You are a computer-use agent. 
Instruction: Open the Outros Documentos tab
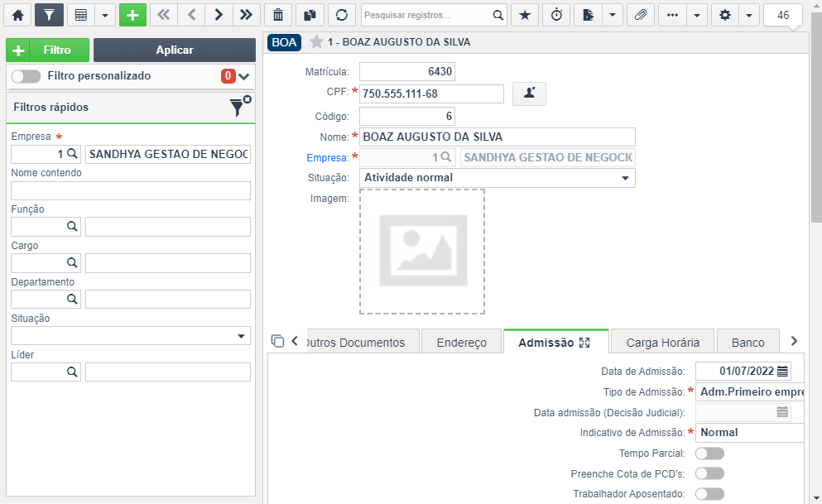click(363, 342)
